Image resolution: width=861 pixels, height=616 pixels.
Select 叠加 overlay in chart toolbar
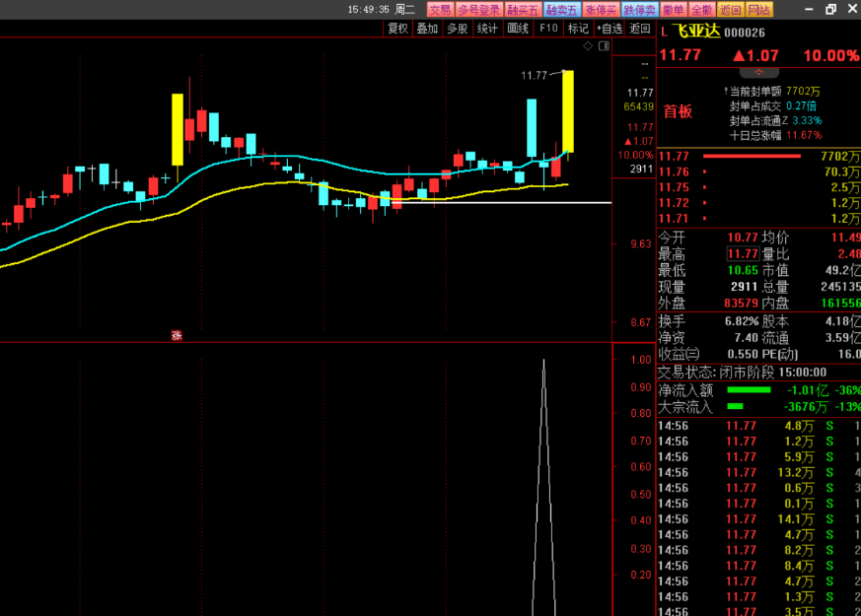click(x=427, y=29)
